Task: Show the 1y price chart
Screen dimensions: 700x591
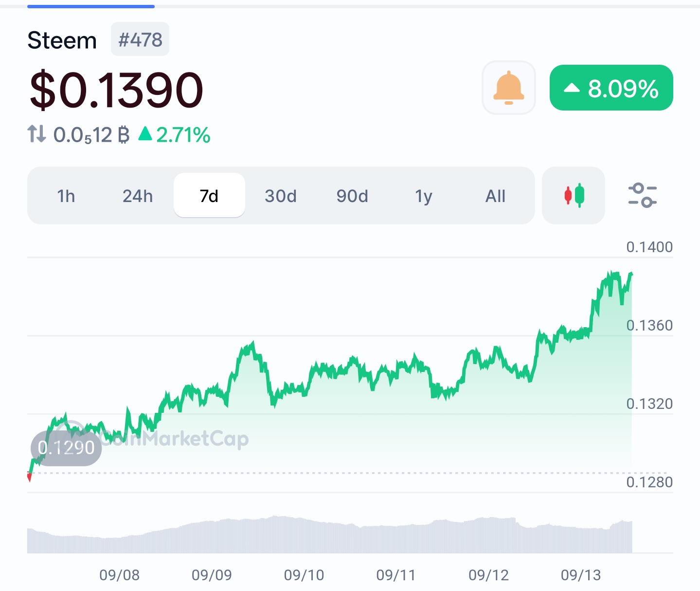Action: tap(424, 196)
